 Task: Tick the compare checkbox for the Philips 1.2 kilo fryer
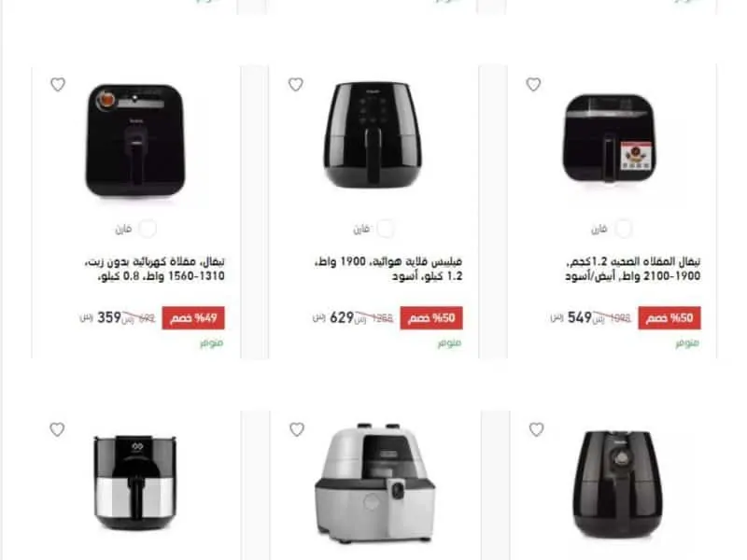click(386, 229)
